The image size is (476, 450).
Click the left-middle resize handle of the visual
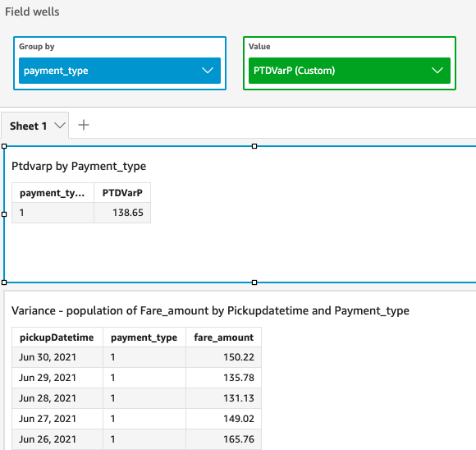pos(4,214)
